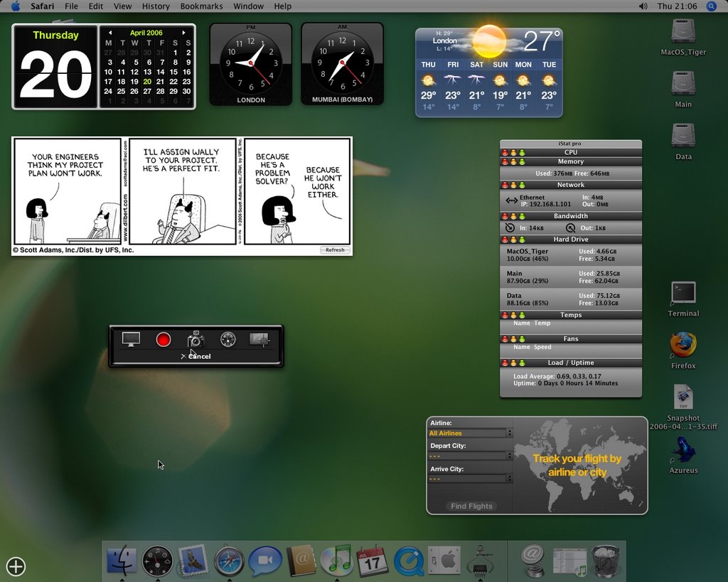728x582 pixels.
Task: Open the Airline dropdown in flight tracker
Action: coord(470,433)
